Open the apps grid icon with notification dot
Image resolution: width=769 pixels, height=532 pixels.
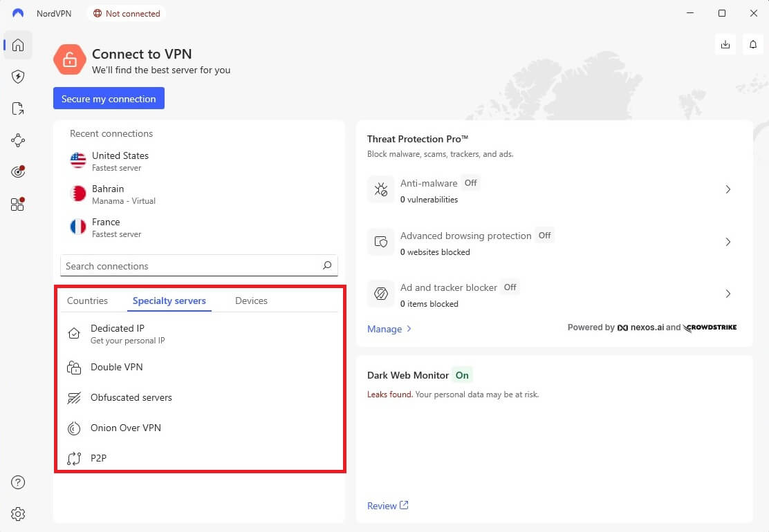click(x=17, y=204)
